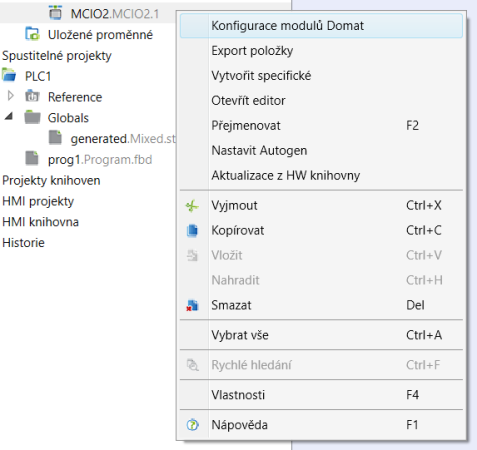477x450 pixels.
Task: Click the scissors icon next to Vyjmout
Action: 192,206
